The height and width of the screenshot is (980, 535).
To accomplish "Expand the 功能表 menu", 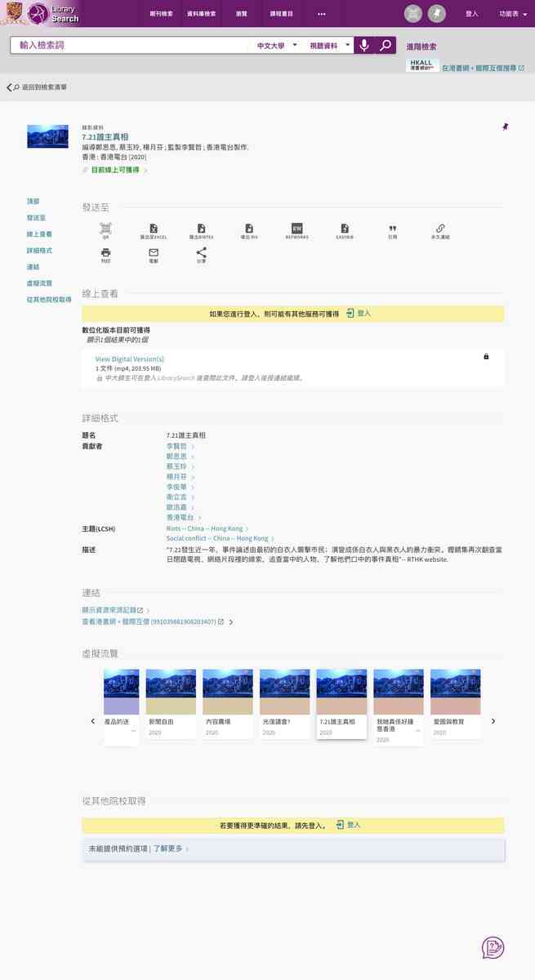I will coord(514,14).
